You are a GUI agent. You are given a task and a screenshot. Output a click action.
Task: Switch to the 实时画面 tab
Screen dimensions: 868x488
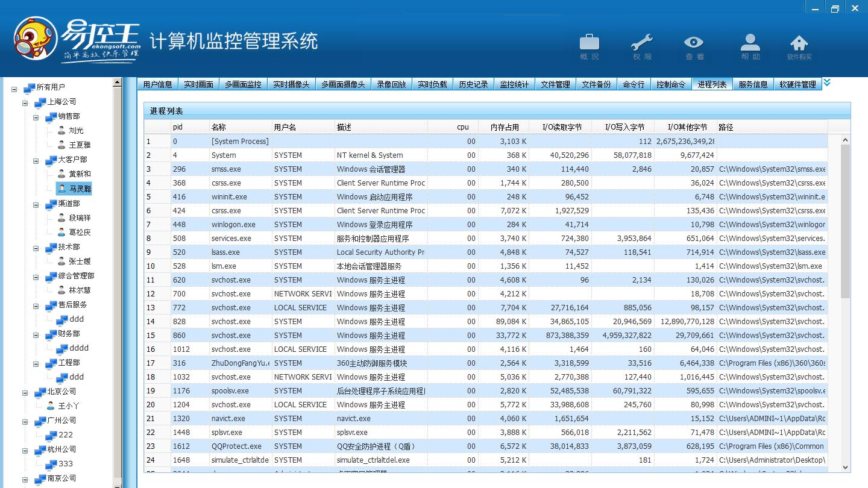tap(199, 84)
